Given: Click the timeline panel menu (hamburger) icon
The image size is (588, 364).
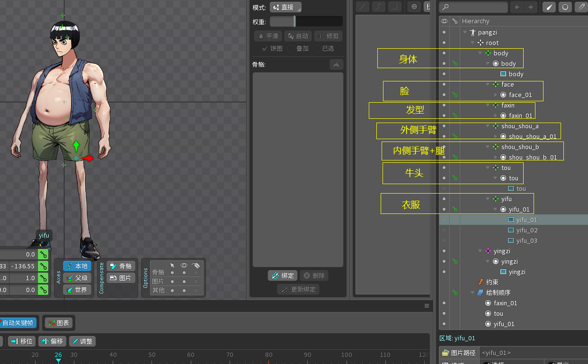Looking at the screenshot, I should [427, 306].
